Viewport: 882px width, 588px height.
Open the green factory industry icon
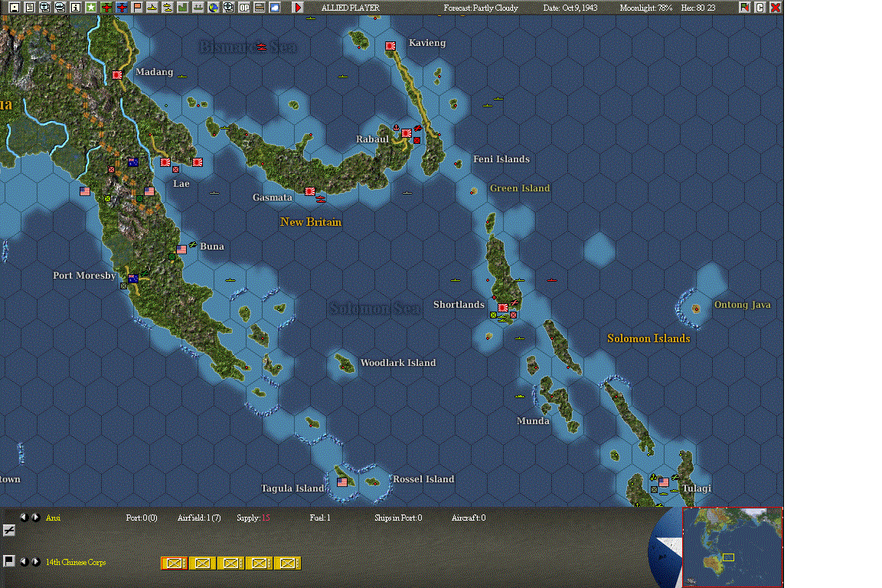183,8
